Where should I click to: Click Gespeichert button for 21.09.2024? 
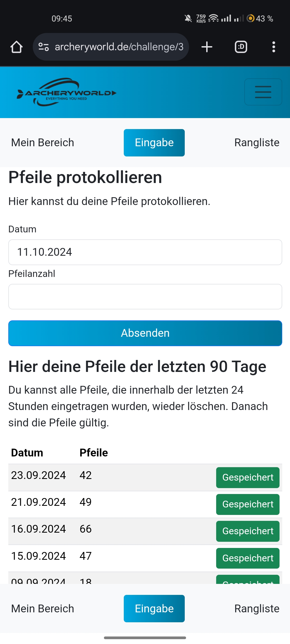248,504
